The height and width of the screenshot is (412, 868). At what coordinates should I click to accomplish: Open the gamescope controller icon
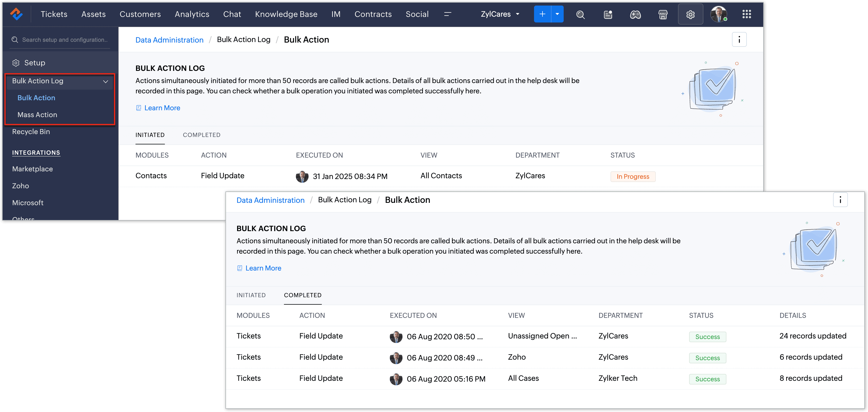point(635,15)
